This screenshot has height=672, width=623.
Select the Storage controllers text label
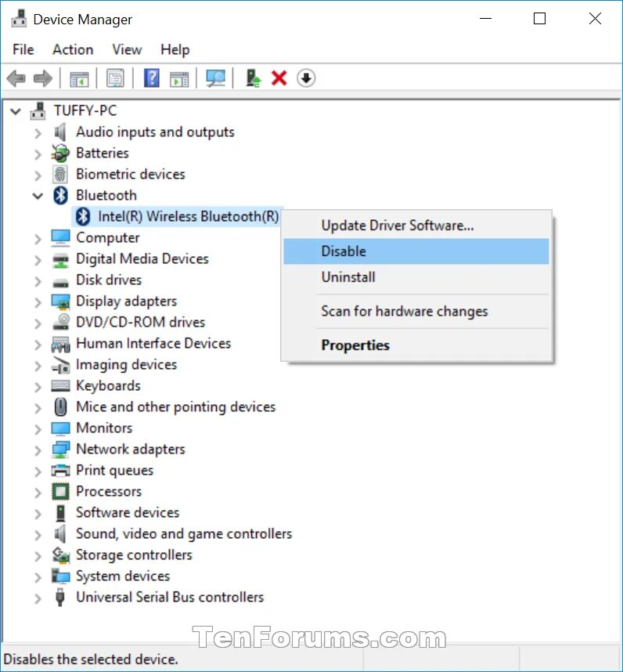134,555
